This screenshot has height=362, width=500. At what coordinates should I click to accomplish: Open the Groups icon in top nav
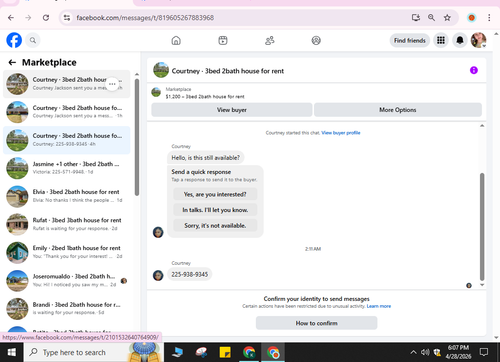(x=316, y=40)
